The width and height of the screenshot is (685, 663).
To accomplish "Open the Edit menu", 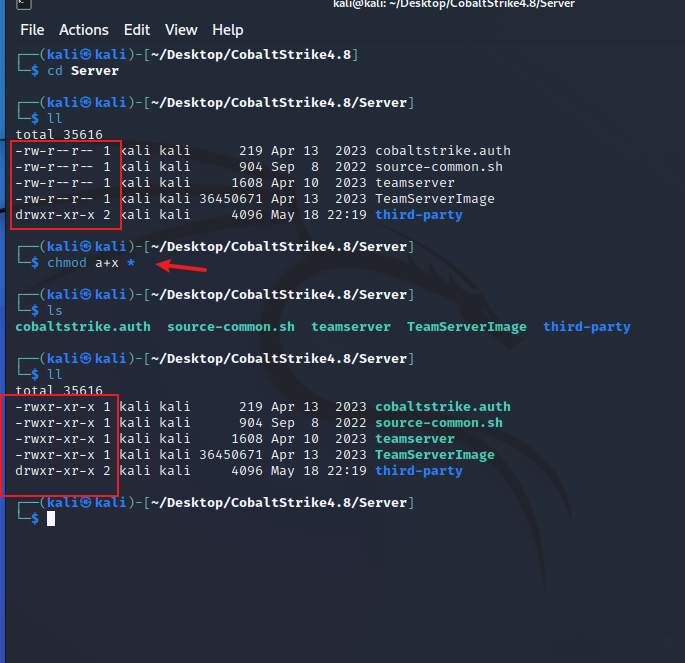I will pyautogui.click(x=137, y=30).
